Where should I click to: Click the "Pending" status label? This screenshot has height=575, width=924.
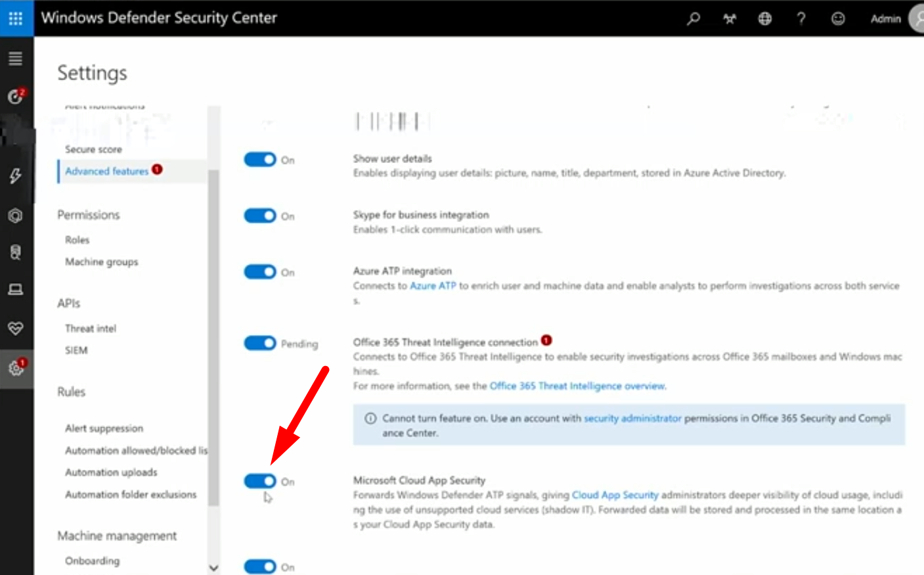(299, 344)
